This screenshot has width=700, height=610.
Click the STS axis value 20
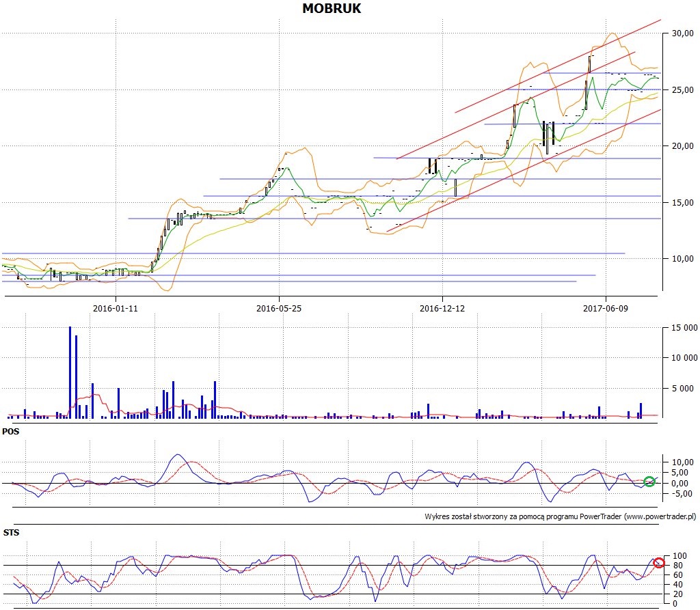point(677,594)
